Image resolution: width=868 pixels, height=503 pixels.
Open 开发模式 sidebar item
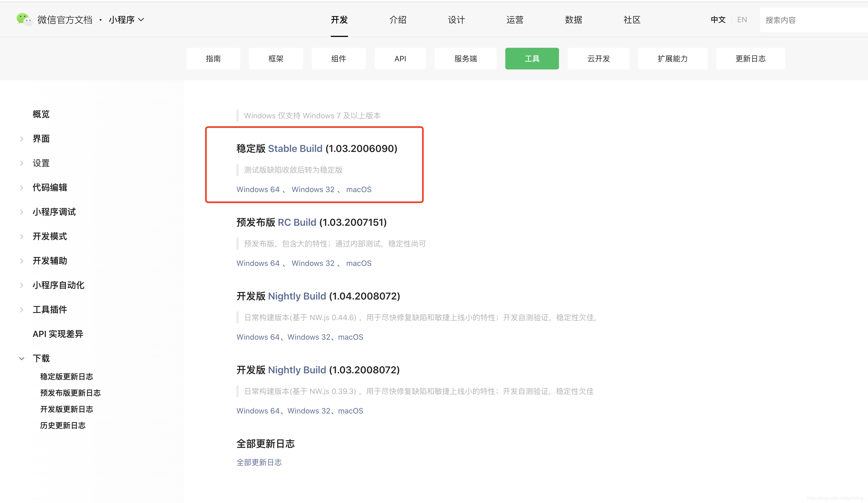point(50,236)
